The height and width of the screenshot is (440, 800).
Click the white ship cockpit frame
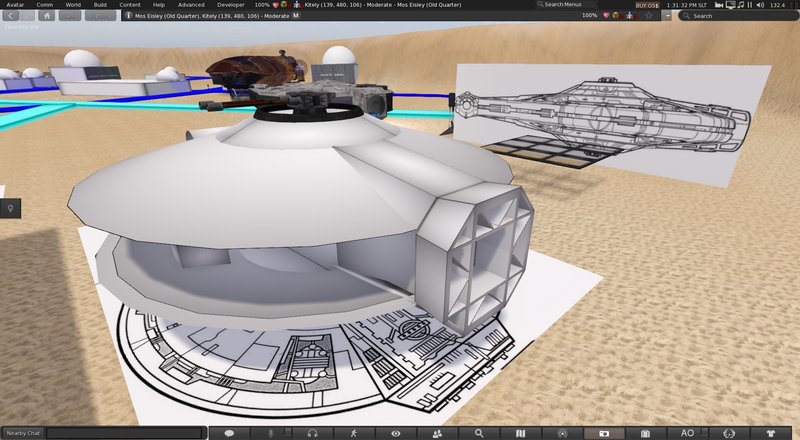pyautogui.click(x=474, y=257)
